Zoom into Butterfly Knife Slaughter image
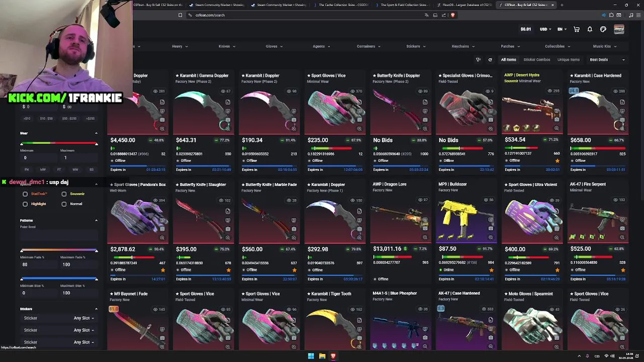This screenshot has width=644, height=362. point(228,237)
